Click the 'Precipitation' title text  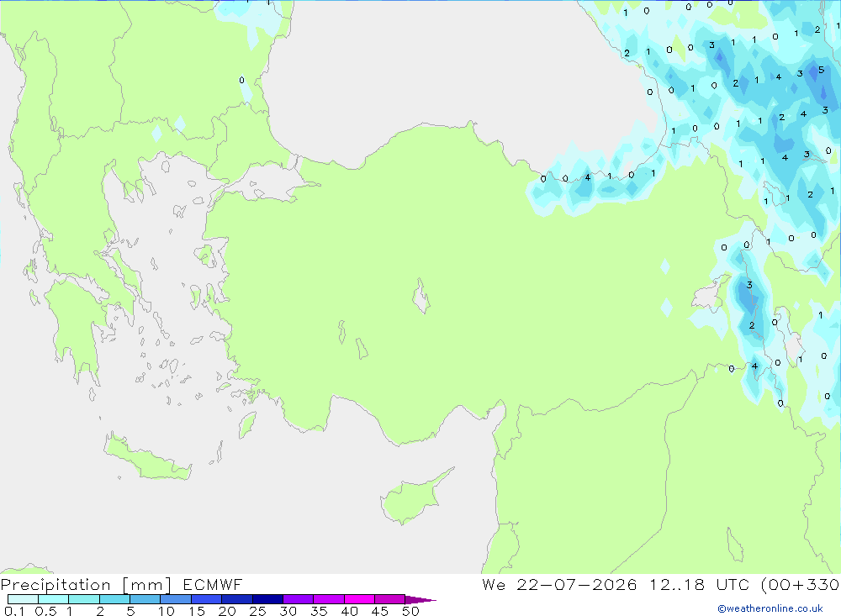(x=56, y=585)
